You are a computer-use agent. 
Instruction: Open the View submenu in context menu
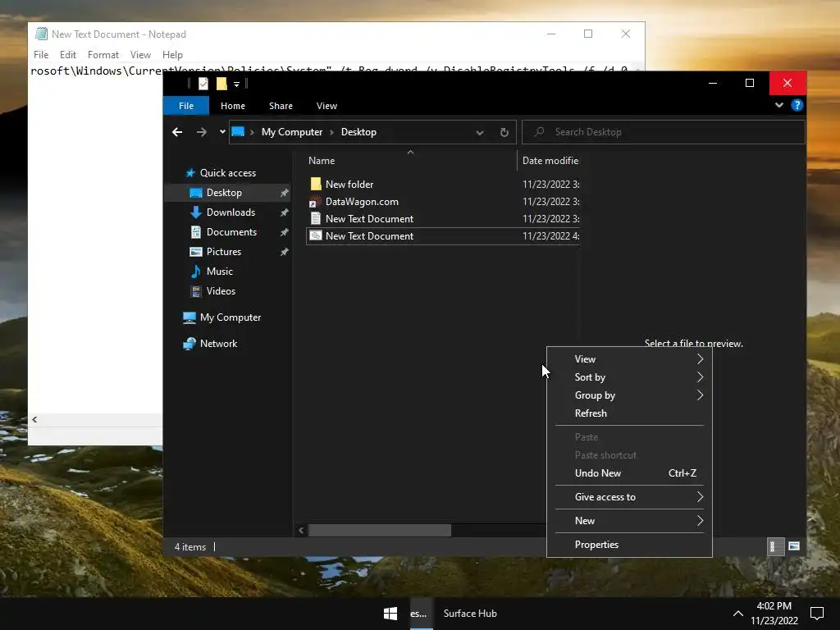click(x=629, y=359)
